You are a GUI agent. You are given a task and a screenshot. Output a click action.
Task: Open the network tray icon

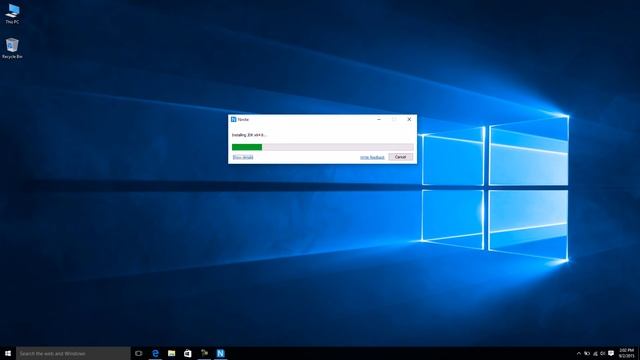click(x=595, y=353)
